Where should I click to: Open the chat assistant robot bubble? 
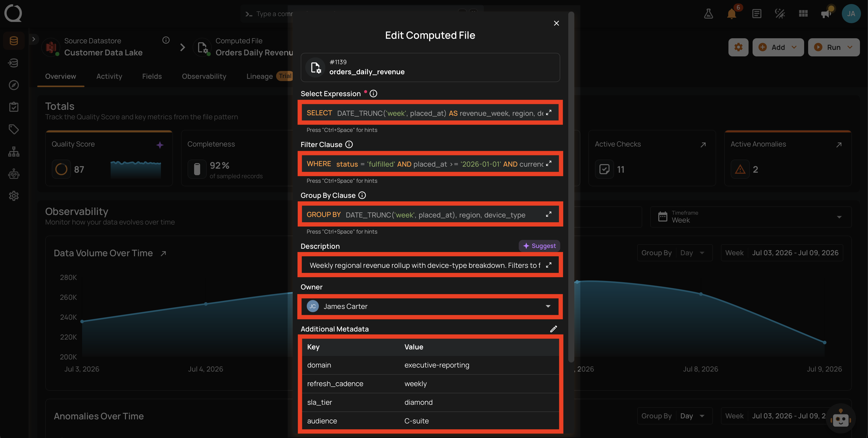pyautogui.click(x=841, y=418)
